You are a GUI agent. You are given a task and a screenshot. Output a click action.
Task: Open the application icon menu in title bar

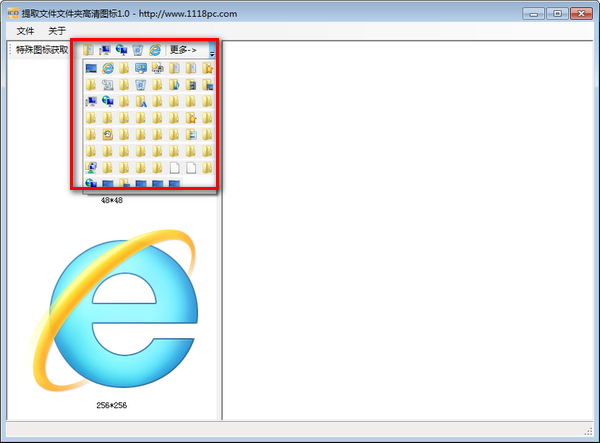(12, 13)
